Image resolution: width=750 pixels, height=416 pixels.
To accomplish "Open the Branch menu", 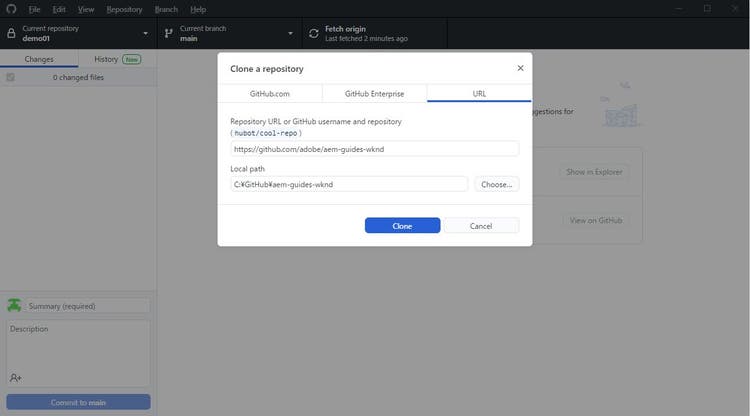I will pos(166,9).
